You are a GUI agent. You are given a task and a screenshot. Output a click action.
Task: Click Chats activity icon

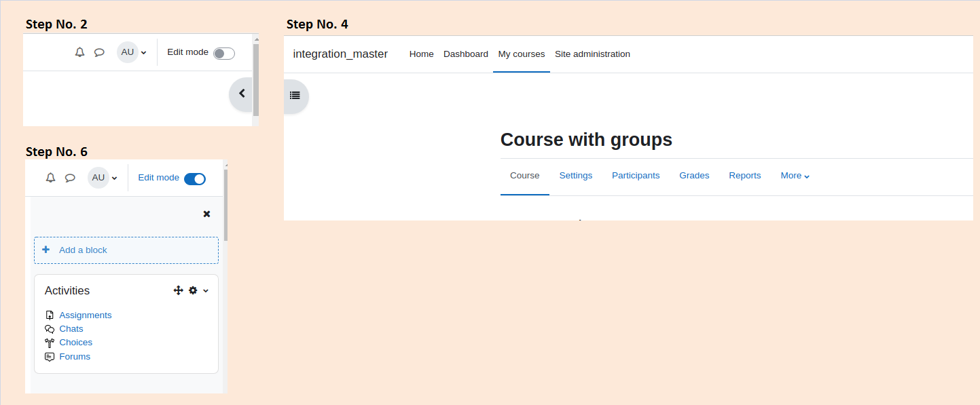pos(50,329)
